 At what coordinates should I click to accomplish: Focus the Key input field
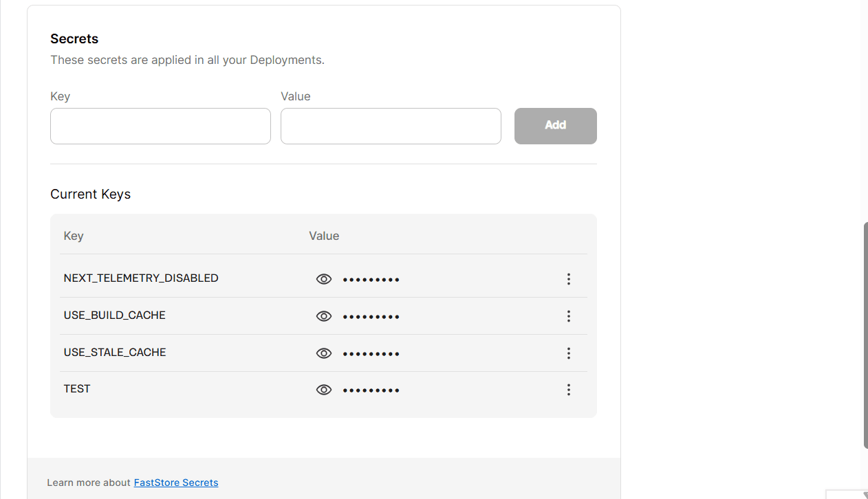coord(160,126)
